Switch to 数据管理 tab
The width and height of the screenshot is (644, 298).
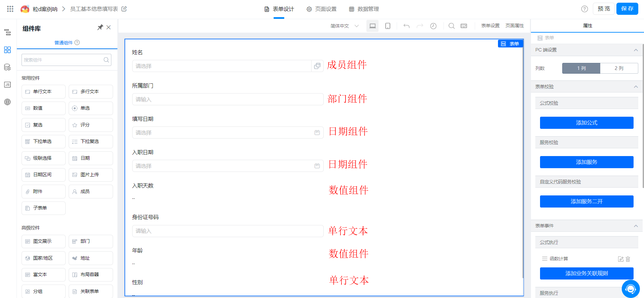tap(364, 9)
